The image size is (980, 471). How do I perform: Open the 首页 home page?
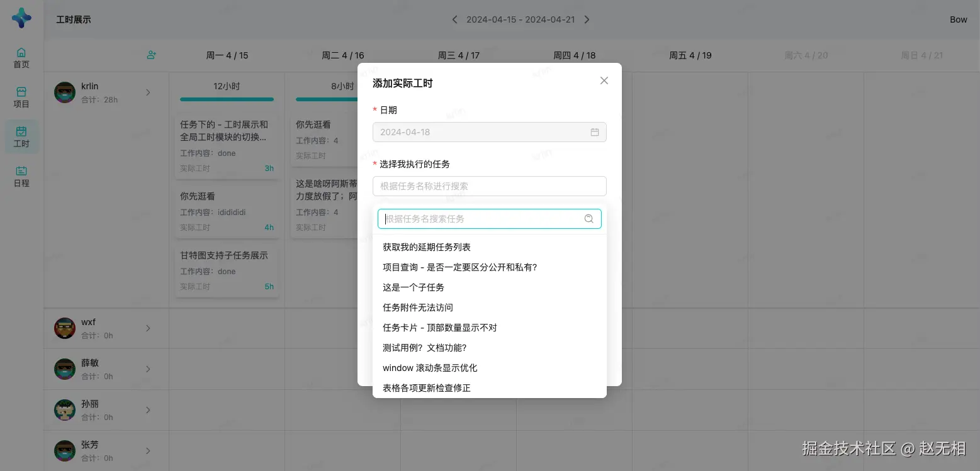21,58
